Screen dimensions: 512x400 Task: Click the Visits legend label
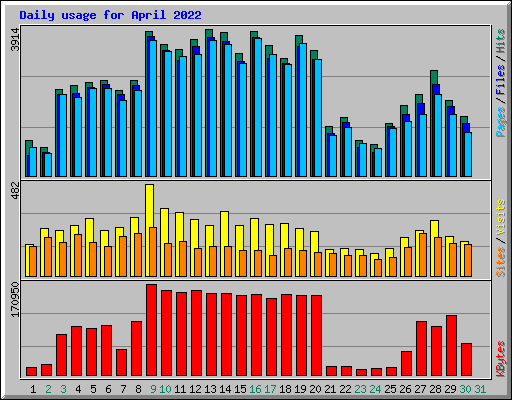500,218
